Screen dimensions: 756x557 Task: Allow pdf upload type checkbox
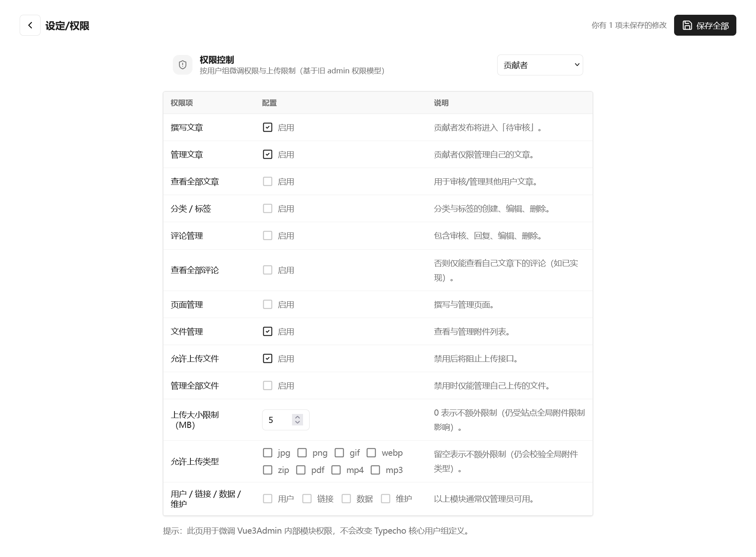[301, 470]
